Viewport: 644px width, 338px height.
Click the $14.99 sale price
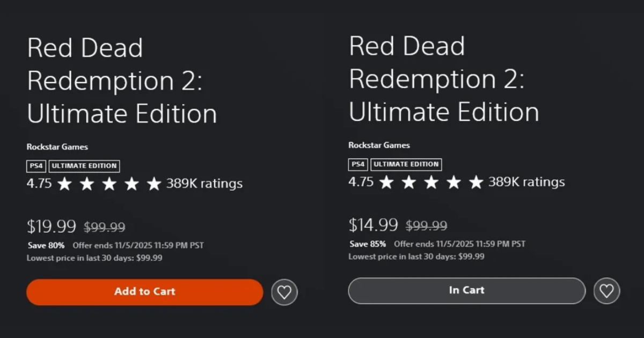pyautogui.click(x=374, y=225)
